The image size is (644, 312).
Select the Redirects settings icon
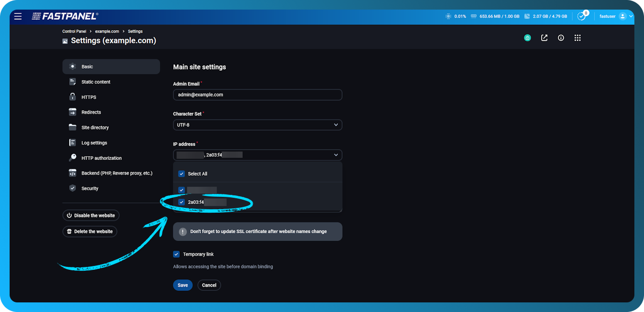73,112
